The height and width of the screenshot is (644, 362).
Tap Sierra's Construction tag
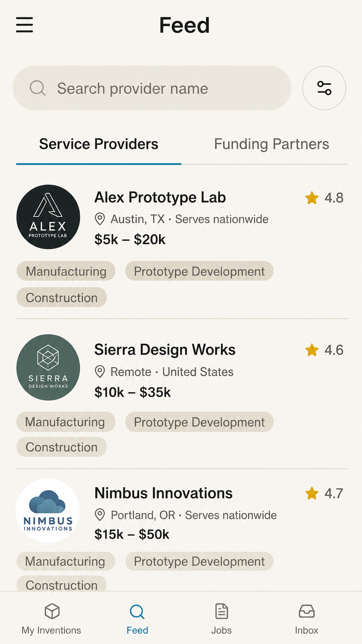[x=62, y=447]
